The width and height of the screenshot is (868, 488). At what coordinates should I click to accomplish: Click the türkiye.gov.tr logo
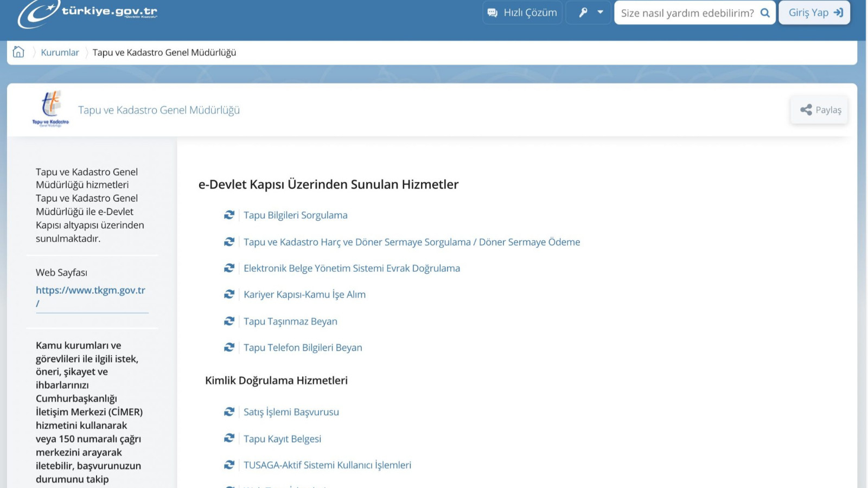click(x=88, y=13)
